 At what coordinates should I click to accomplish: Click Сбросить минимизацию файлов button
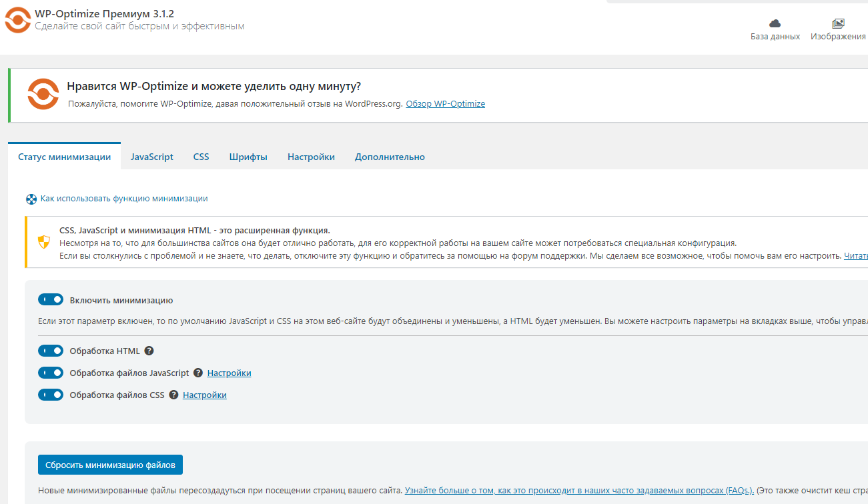coord(111,465)
